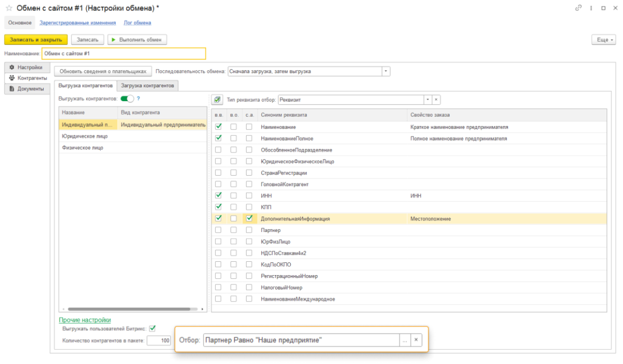Check с.а. for СтранаРегистрации
The height and width of the screenshot is (364, 623).
tap(249, 173)
